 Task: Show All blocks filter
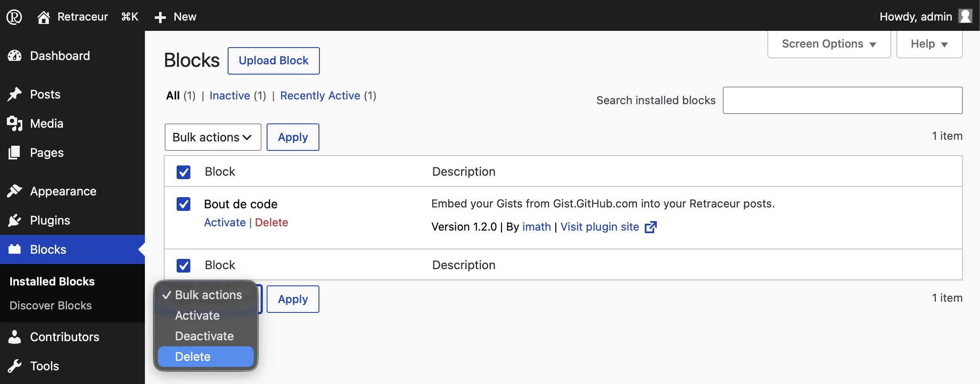coord(173,96)
